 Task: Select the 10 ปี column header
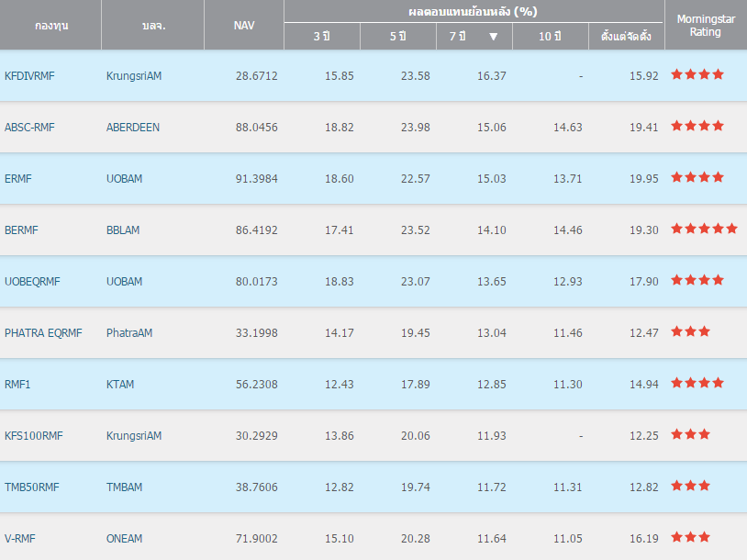[550, 37]
